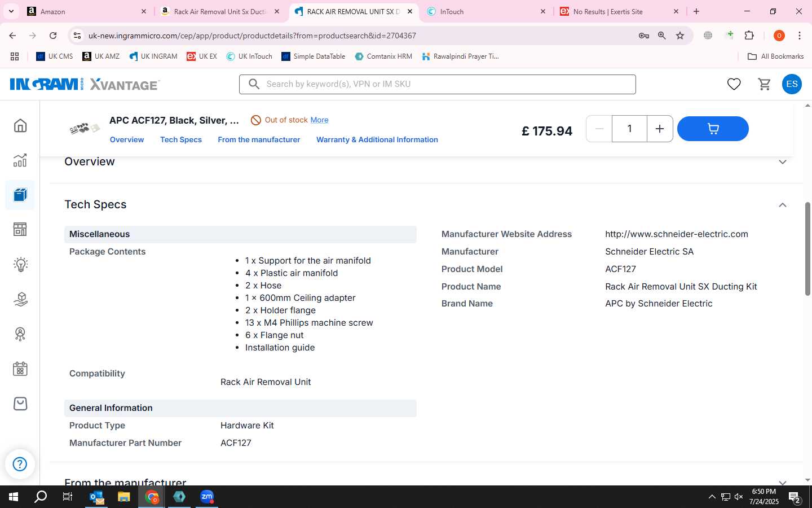Open the UK INGRAM bookmark

(x=153, y=56)
